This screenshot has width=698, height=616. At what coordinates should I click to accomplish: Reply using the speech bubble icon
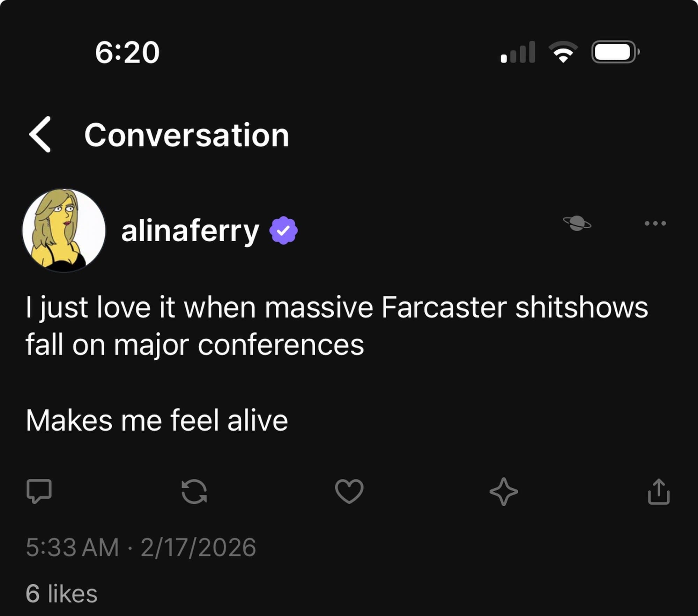(39, 491)
